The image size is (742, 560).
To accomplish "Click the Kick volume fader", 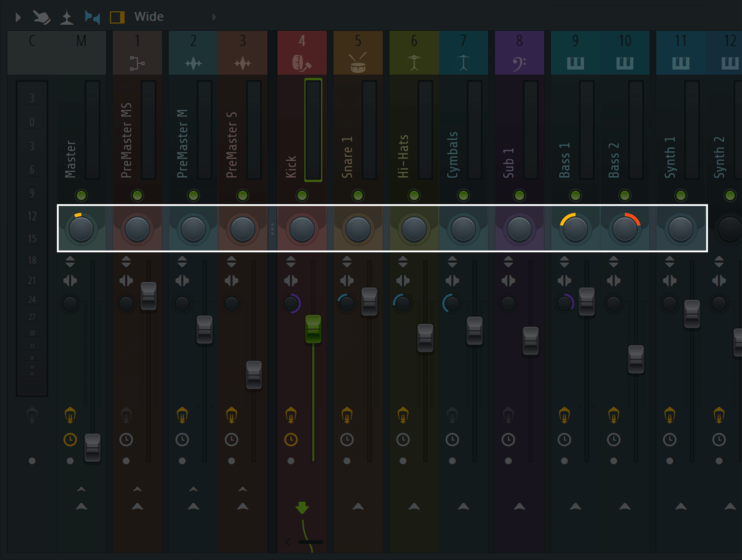I will click(x=313, y=329).
